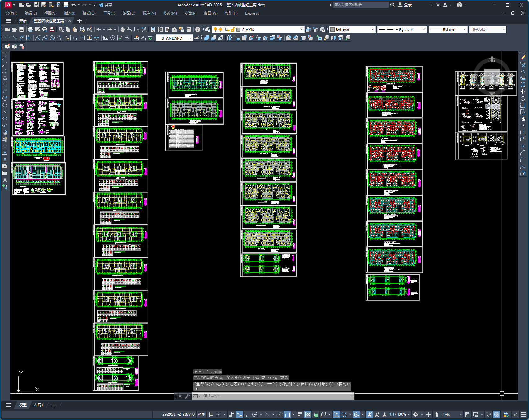Select the Circle tool in draw toolbar
The height and width of the screenshot is (420, 529).
point(5,98)
